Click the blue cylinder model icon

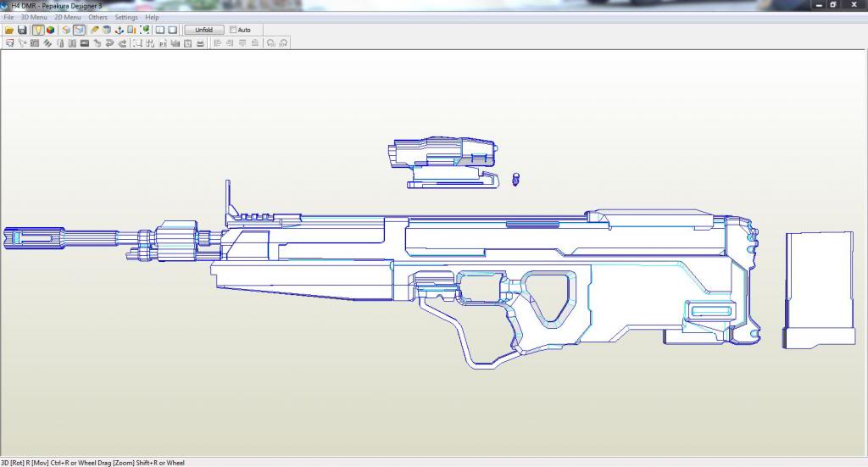pos(107,30)
